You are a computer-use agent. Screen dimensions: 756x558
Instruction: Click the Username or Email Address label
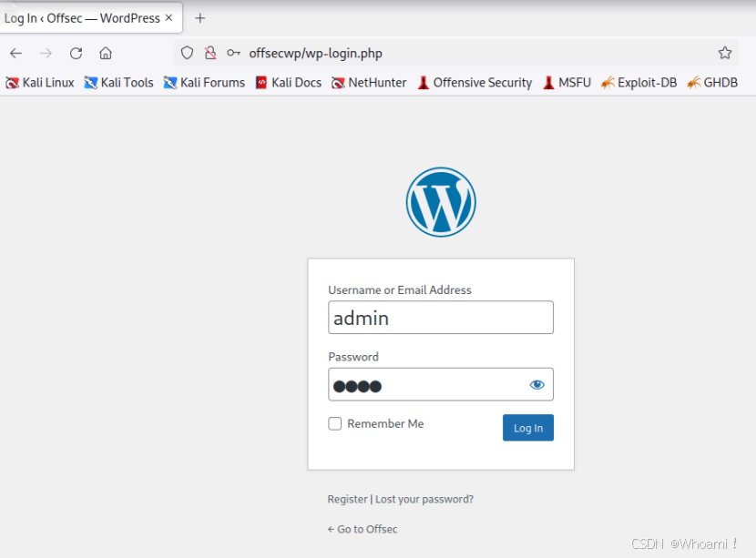tap(400, 290)
